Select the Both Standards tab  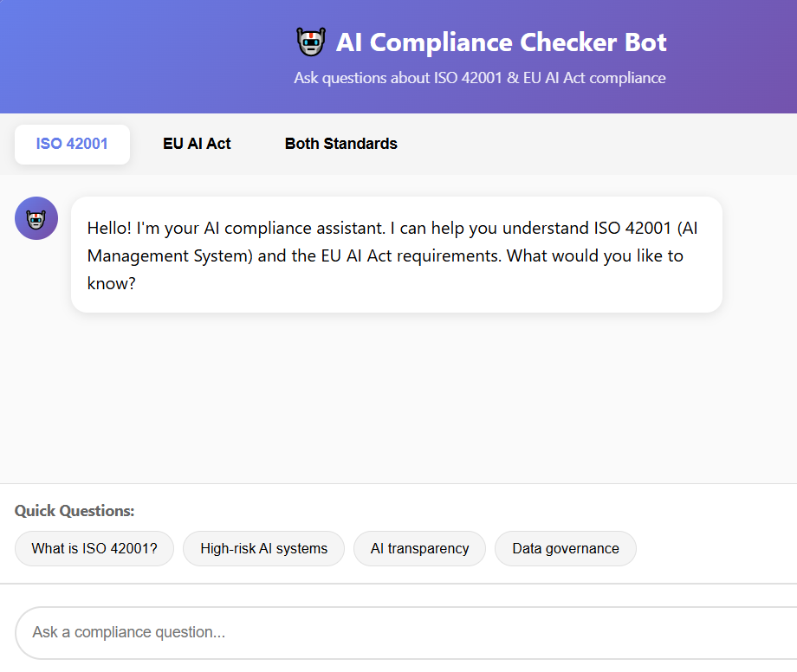(340, 144)
